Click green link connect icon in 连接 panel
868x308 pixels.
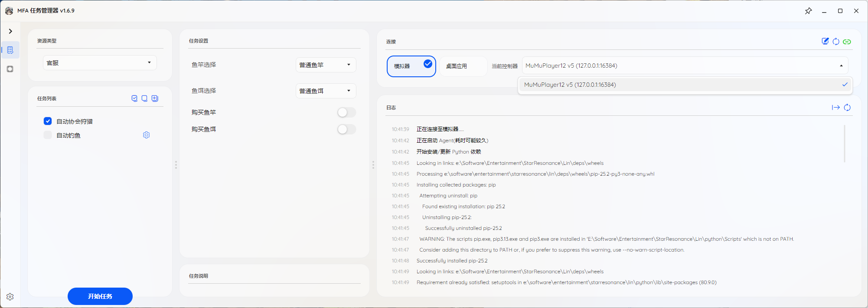click(x=847, y=42)
